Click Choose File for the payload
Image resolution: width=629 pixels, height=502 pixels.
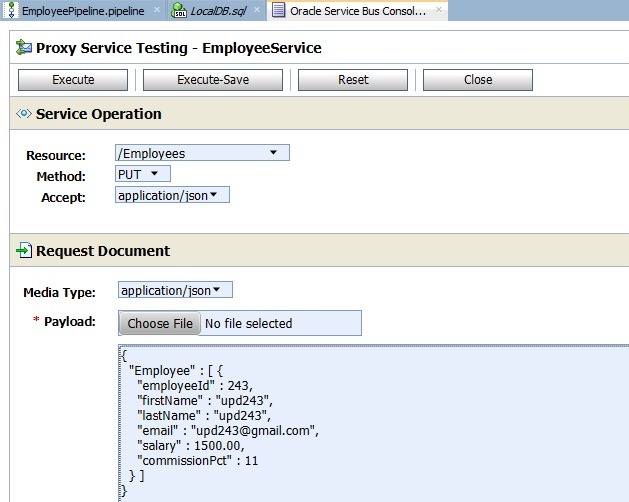click(160, 323)
